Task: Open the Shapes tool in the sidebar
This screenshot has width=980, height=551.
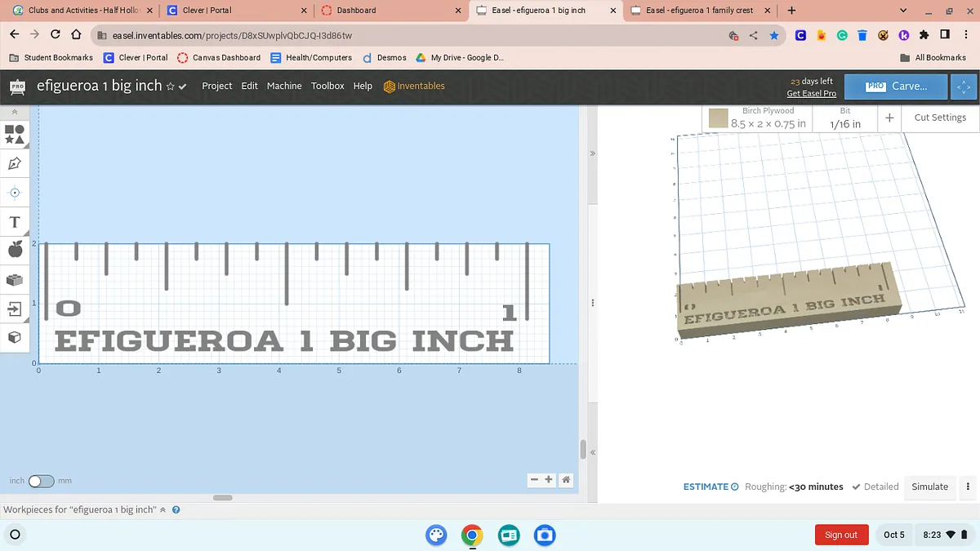Action: tap(15, 134)
